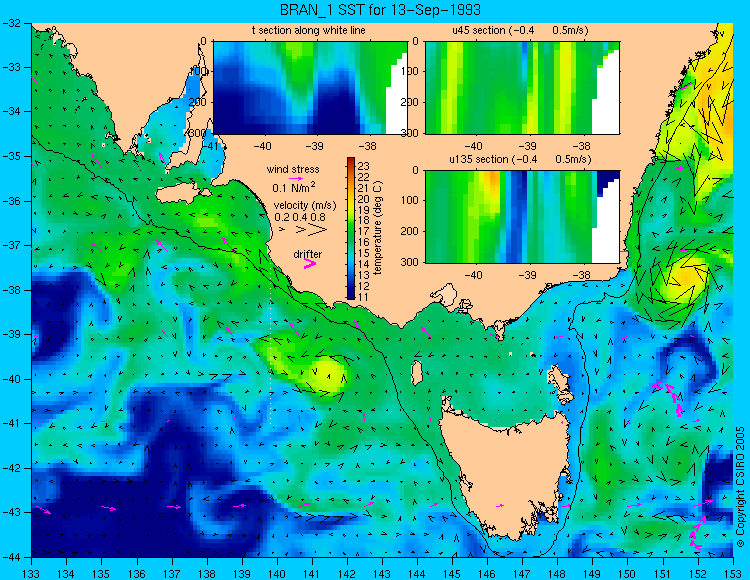The width and height of the screenshot is (750, 580).
Task: Open the u45 velocity section inset plot
Action: pos(522,88)
